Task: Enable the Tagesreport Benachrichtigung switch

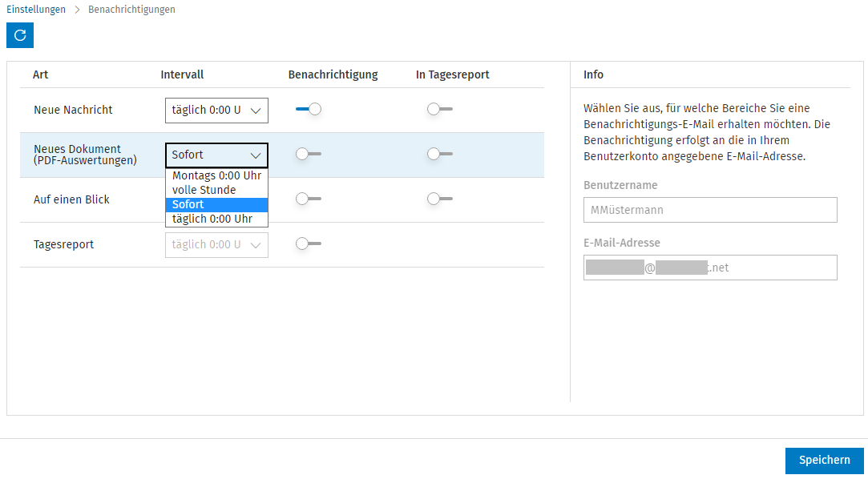Action: click(x=309, y=244)
